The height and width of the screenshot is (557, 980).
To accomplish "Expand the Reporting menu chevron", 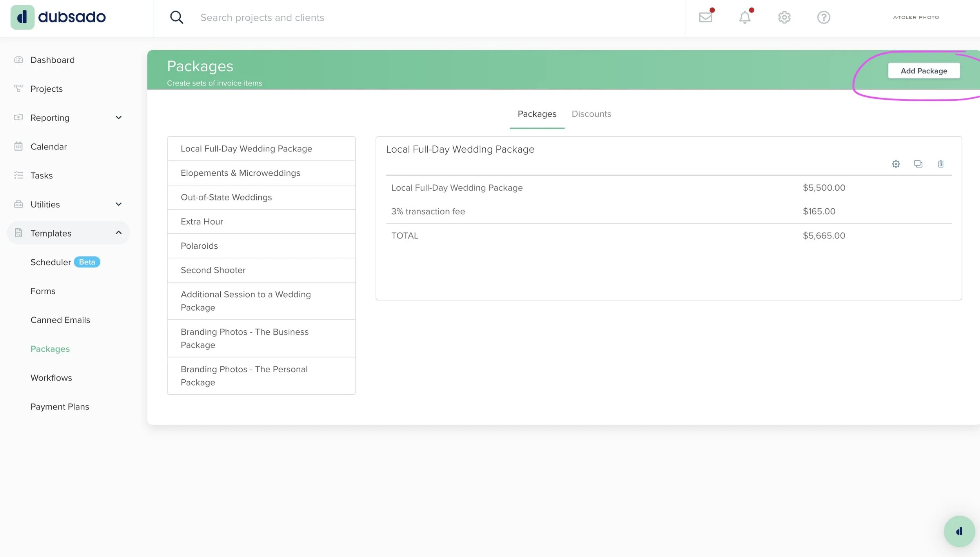I will (118, 118).
